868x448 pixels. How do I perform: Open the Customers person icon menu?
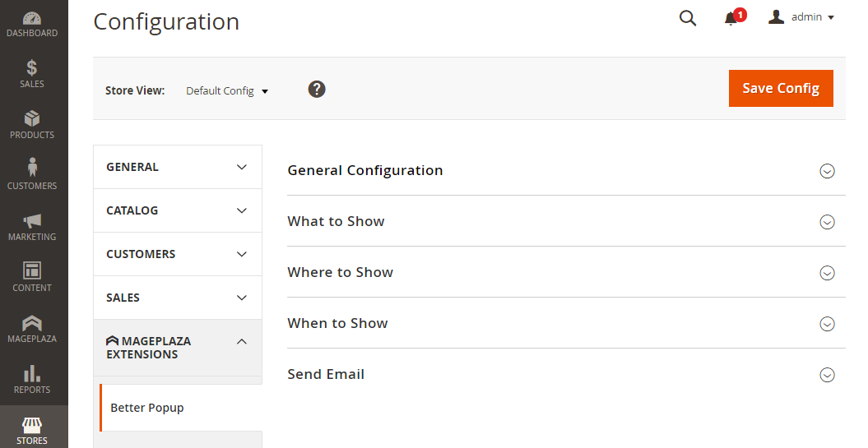[x=32, y=169]
